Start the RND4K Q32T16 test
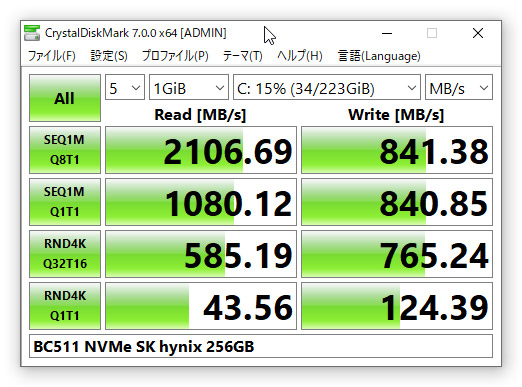522x387 pixels. [65, 254]
